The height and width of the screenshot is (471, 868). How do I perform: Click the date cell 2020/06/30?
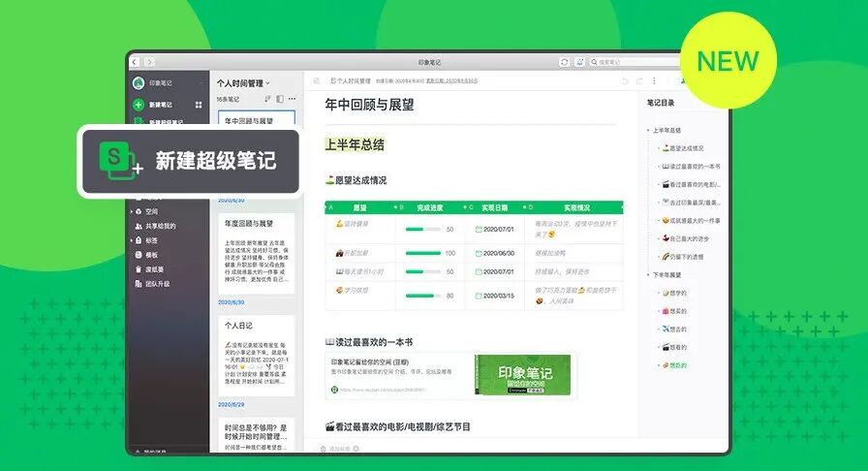tap(499, 253)
